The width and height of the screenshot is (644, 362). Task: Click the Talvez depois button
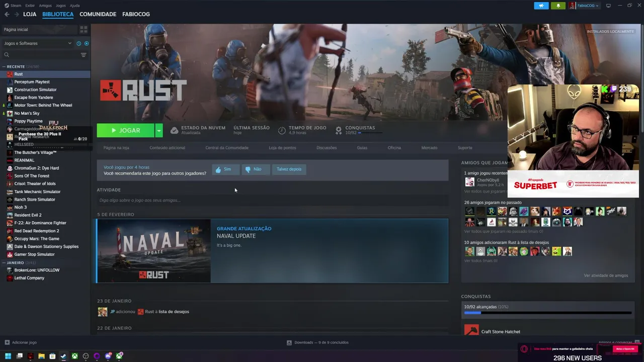pyautogui.click(x=289, y=169)
